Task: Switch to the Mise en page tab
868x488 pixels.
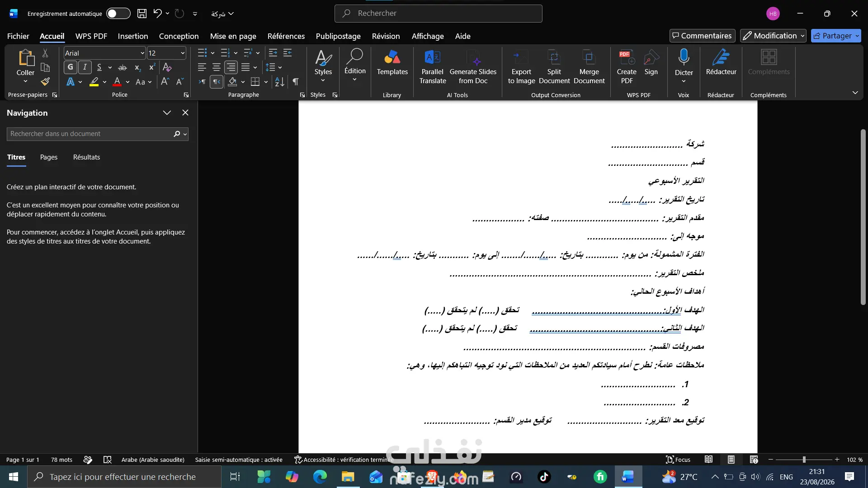Action: [x=233, y=36]
